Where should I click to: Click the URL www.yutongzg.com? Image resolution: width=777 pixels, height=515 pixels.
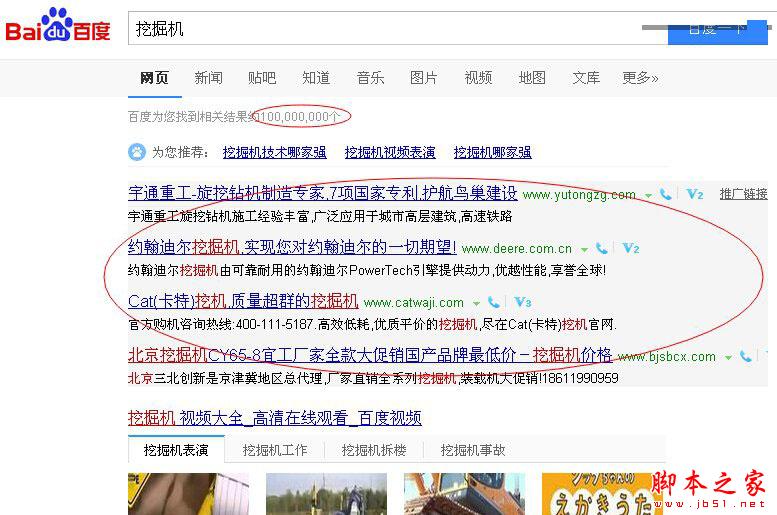tap(579, 195)
